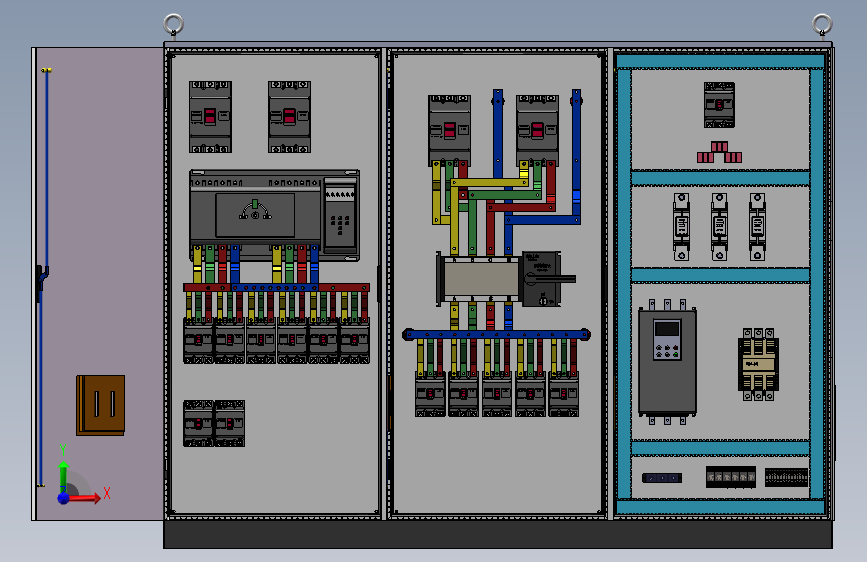Pick the small dark blue device on the bottom shelf

(662, 478)
